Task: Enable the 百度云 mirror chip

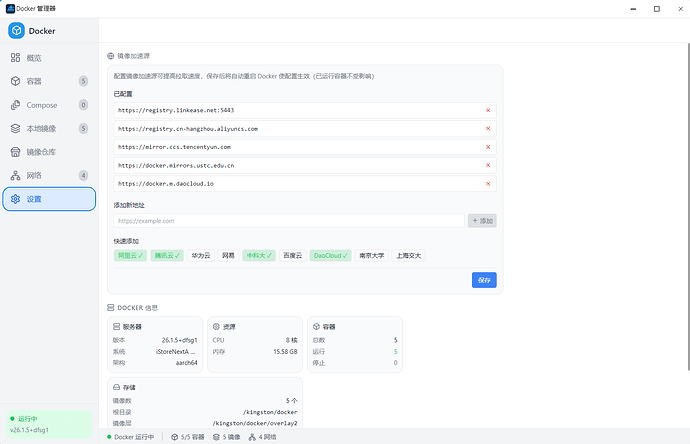Action: (293, 256)
